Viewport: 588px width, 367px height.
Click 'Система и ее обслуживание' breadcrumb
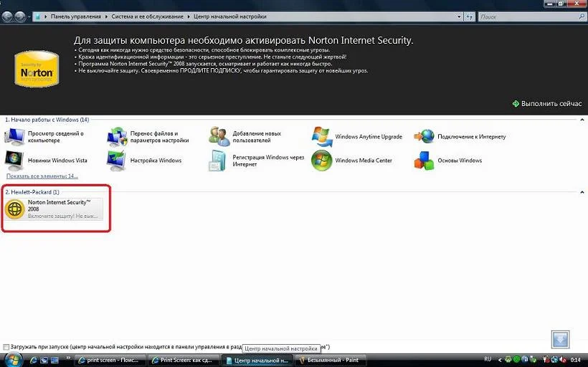coord(148,17)
